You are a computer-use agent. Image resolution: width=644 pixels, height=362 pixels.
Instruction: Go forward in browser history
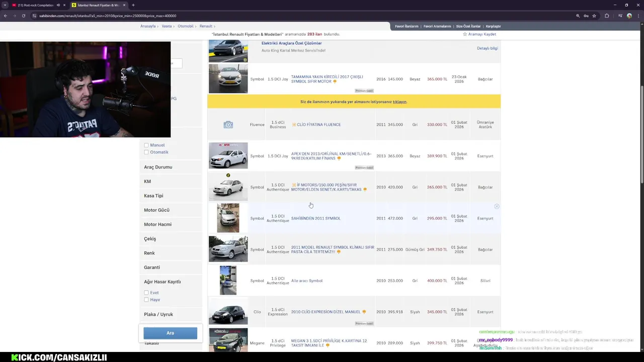tap(15, 16)
